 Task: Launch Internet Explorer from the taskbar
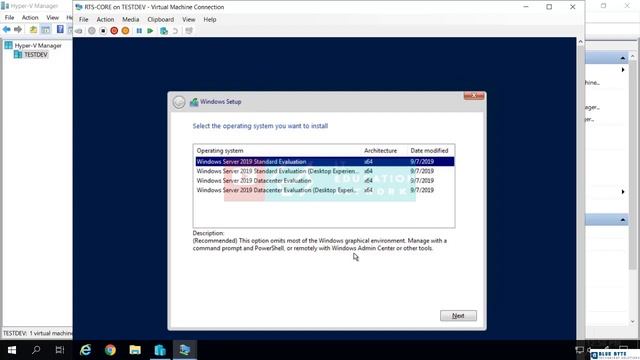[85, 350]
